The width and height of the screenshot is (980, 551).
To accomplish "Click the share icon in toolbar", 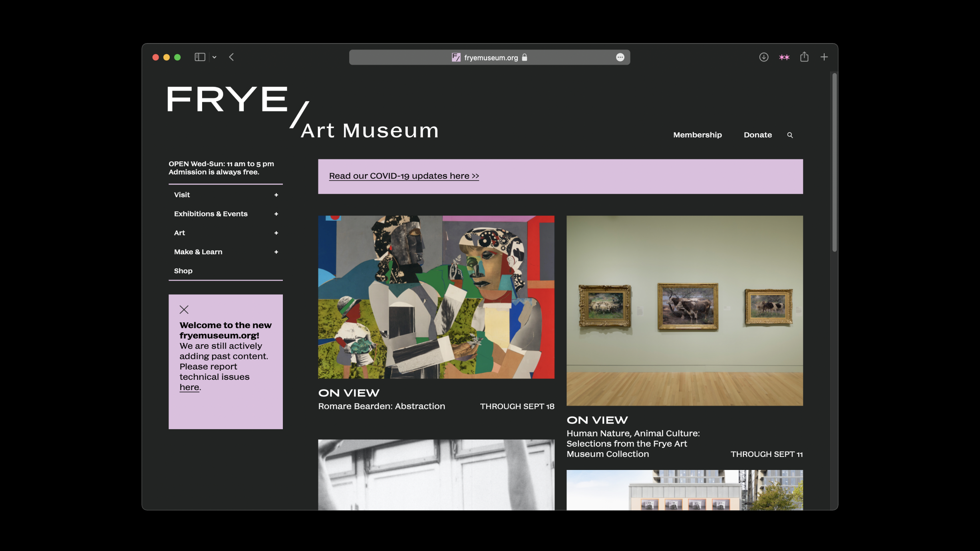I will (x=804, y=57).
